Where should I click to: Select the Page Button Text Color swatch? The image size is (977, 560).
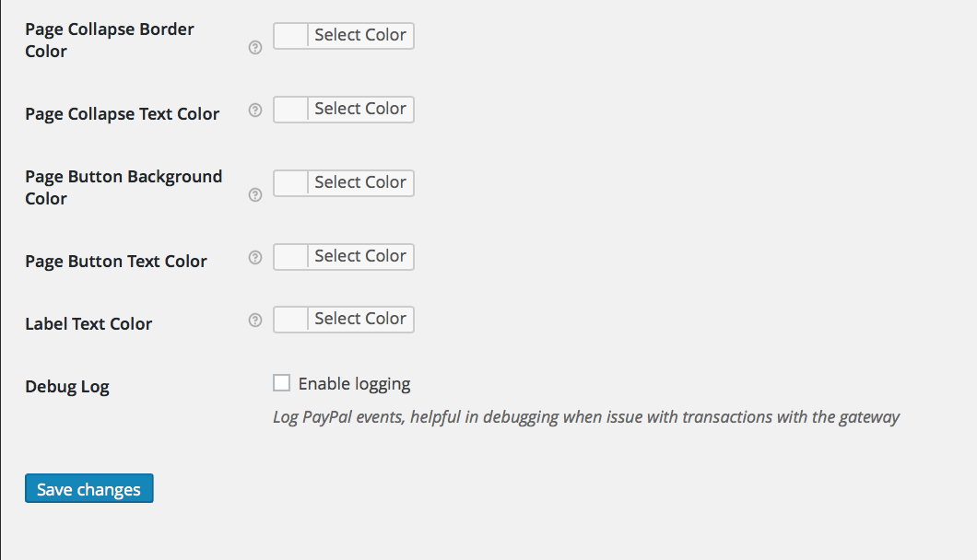click(x=290, y=256)
